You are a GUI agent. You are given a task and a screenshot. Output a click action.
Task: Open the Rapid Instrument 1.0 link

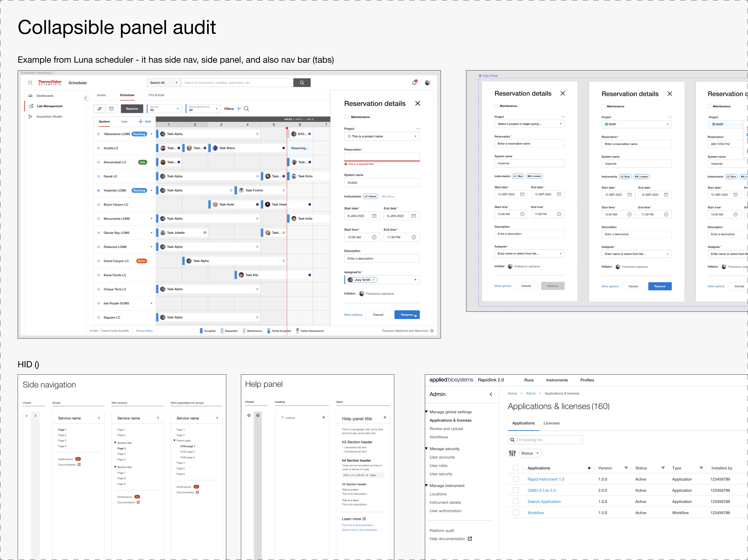[x=546, y=479]
